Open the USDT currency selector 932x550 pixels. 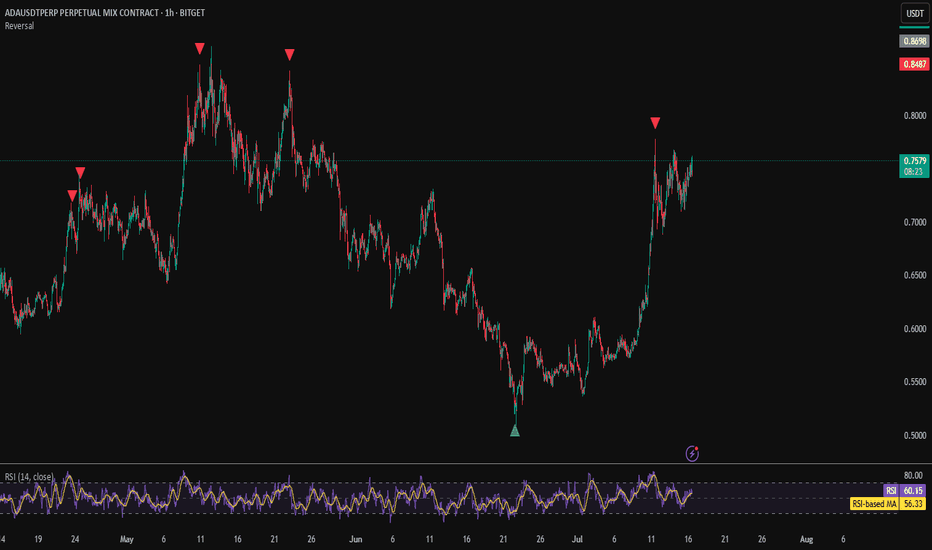click(915, 13)
